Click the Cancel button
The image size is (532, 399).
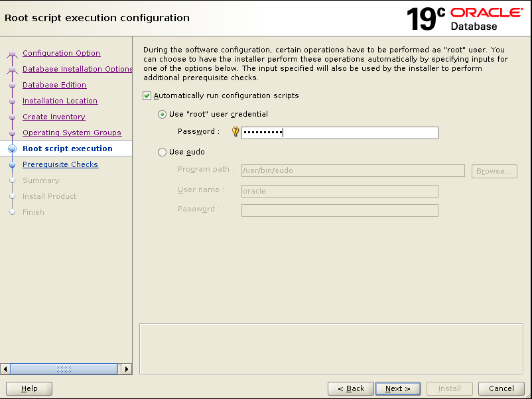(x=501, y=388)
